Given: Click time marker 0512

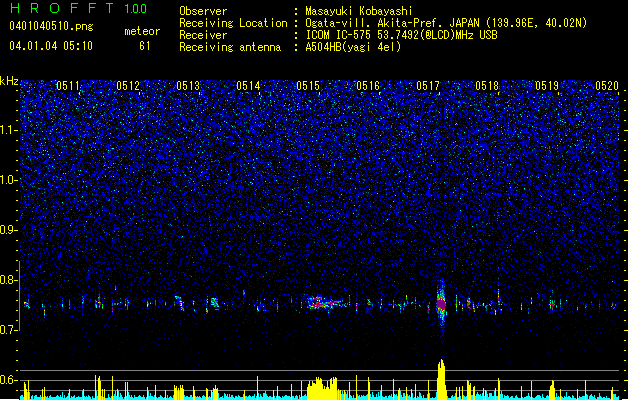Looking at the screenshot, I should point(128,85).
